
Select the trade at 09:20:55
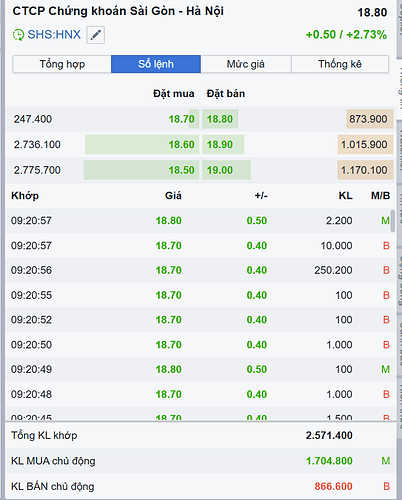(x=200, y=295)
